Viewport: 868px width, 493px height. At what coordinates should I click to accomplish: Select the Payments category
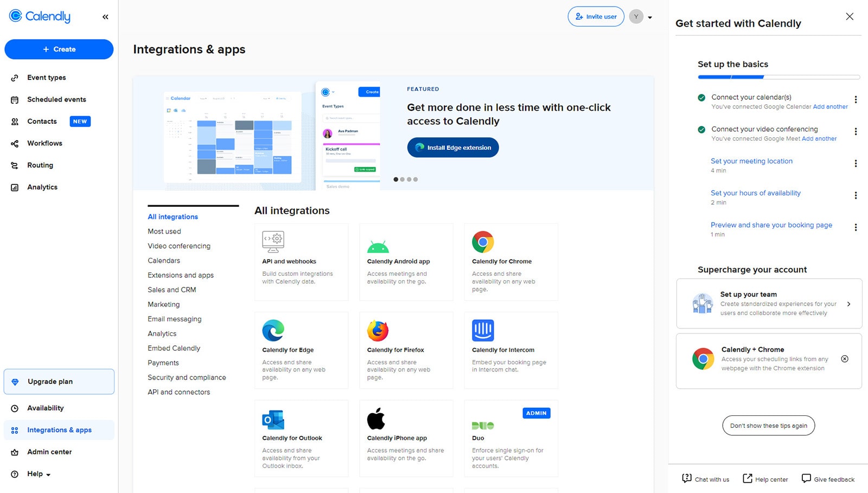163,363
